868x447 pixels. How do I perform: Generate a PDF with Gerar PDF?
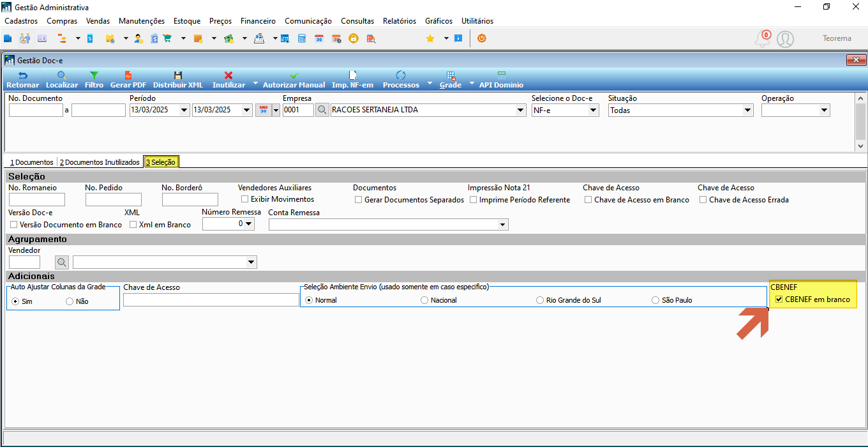click(128, 80)
